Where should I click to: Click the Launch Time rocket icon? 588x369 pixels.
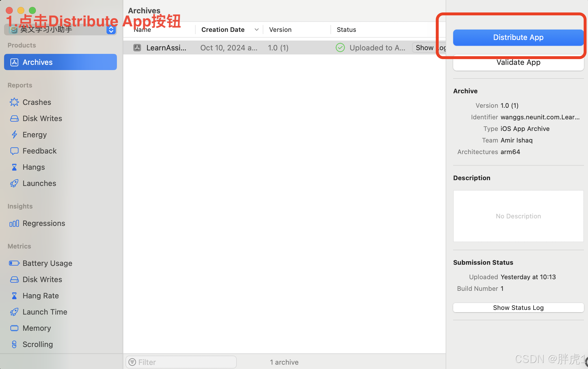pyautogui.click(x=14, y=312)
